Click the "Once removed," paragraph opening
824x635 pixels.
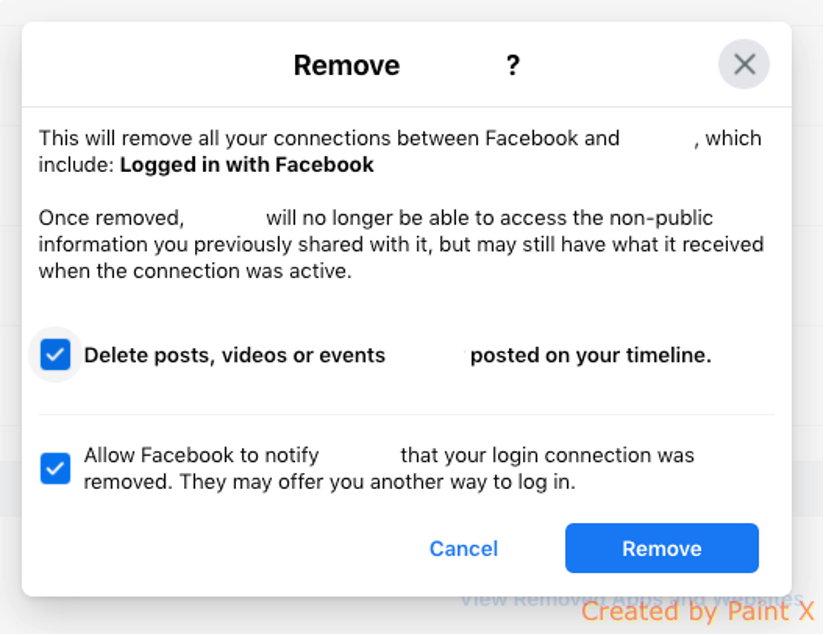click(111, 218)
